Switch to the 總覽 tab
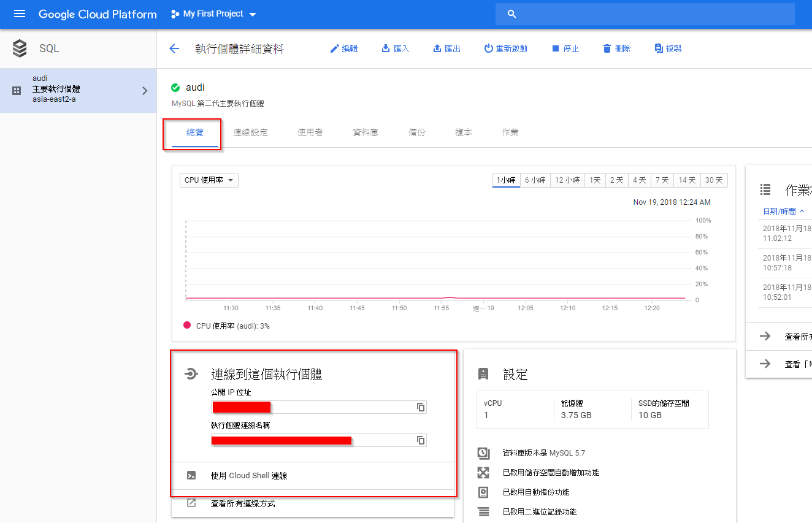812x523 pixels. [195, 132]
